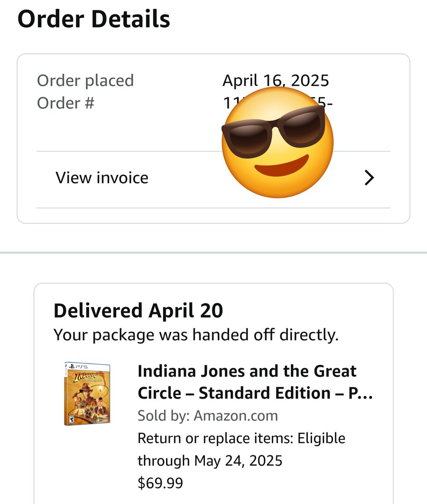Click the $69.99 item price
The width and height of the screenshot is (427, 504).
(x=160, y=483)
